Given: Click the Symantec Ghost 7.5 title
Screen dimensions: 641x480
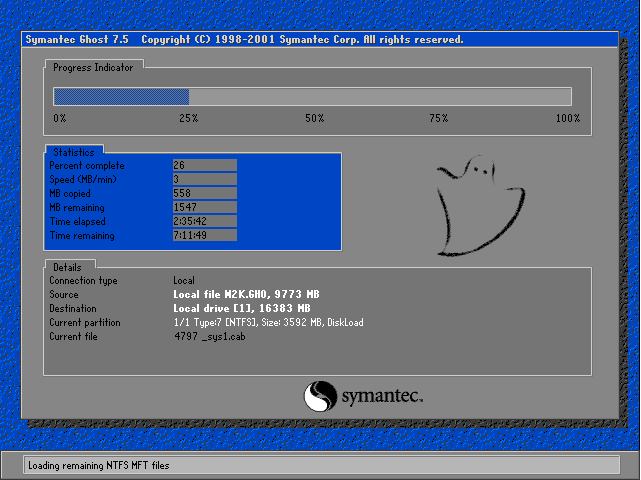Looking at the screenshot, I should pos(77,40).
